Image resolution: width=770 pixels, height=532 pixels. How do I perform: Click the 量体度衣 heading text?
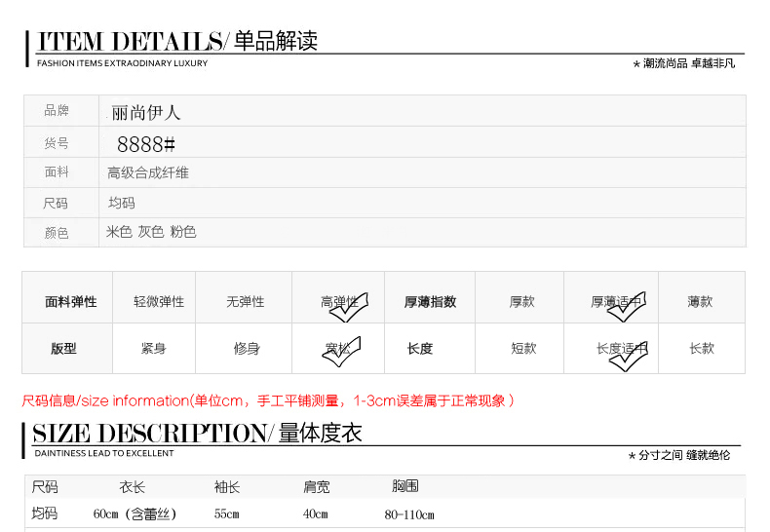(x=320, y=433)
